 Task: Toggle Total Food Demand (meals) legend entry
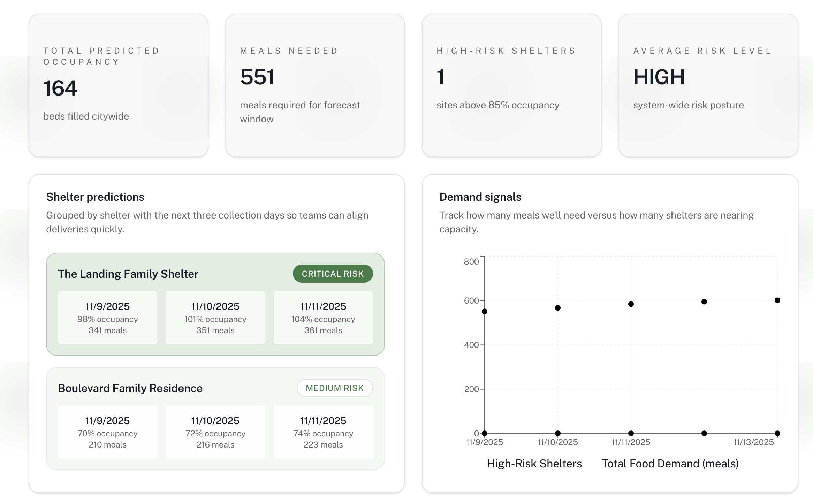pos(670,464)
